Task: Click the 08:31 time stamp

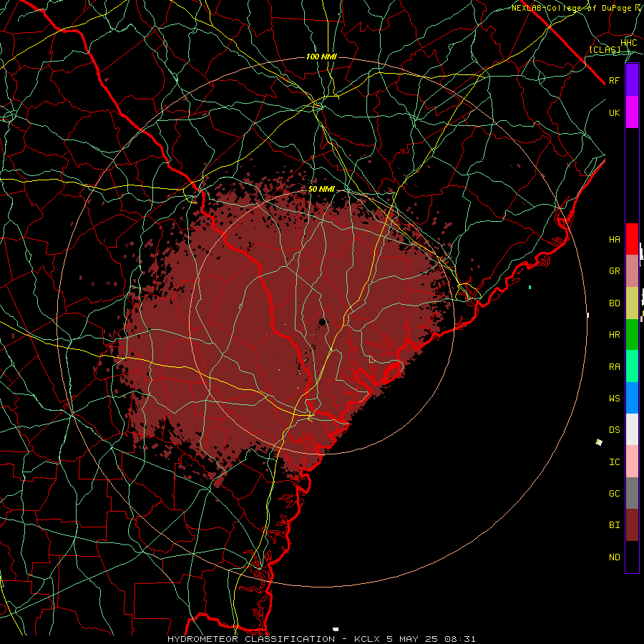Action: click(459, 639)
